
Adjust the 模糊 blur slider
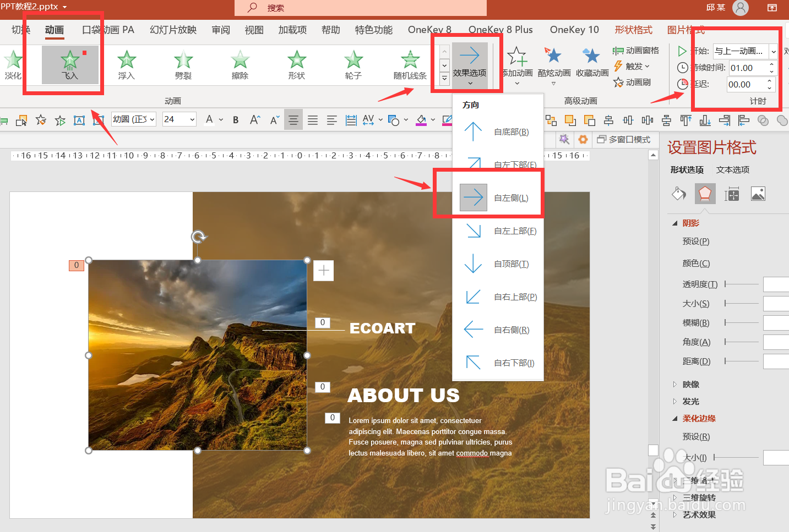(x=742, y=322)
